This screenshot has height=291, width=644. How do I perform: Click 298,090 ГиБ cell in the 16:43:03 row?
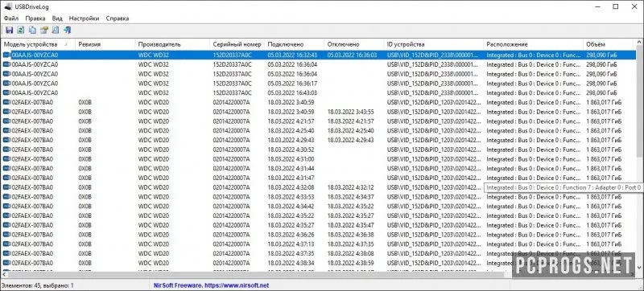click(601, 92)
